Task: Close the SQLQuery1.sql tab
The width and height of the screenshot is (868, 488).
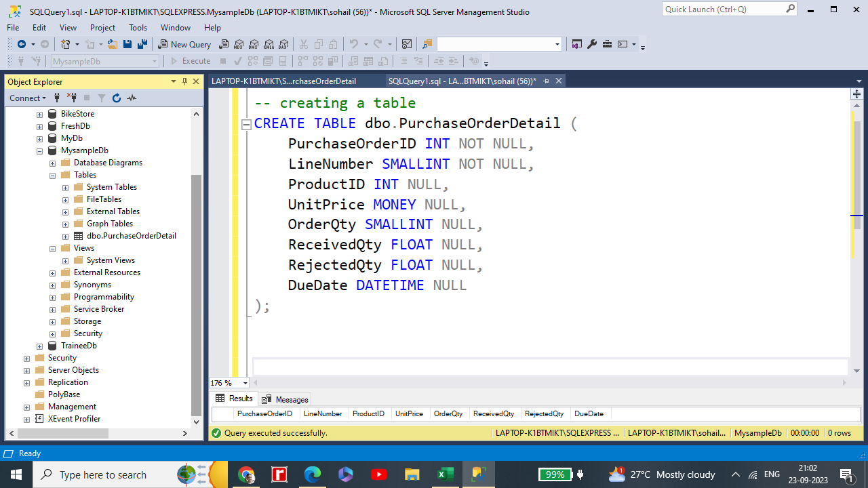Action: tap(559, 81)
